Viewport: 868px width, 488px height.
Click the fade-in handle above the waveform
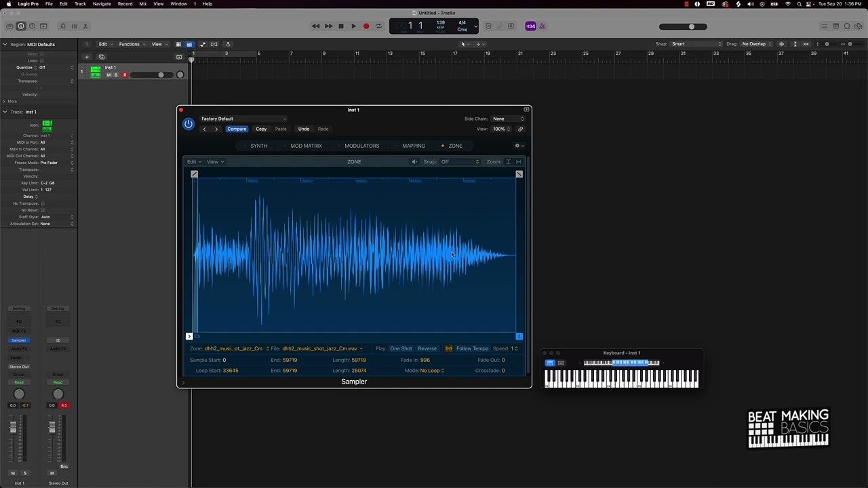click(194, 174)
